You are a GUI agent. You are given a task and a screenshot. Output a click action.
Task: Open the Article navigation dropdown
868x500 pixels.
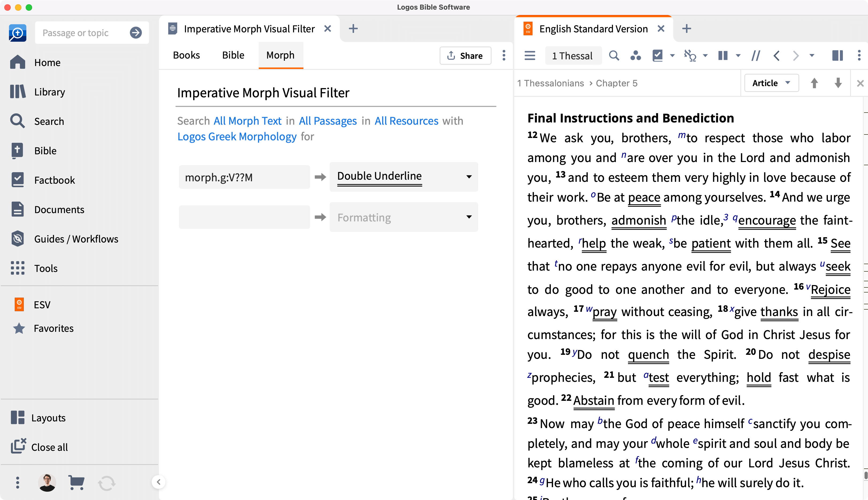pyautogui.click(x=771, y=83)
